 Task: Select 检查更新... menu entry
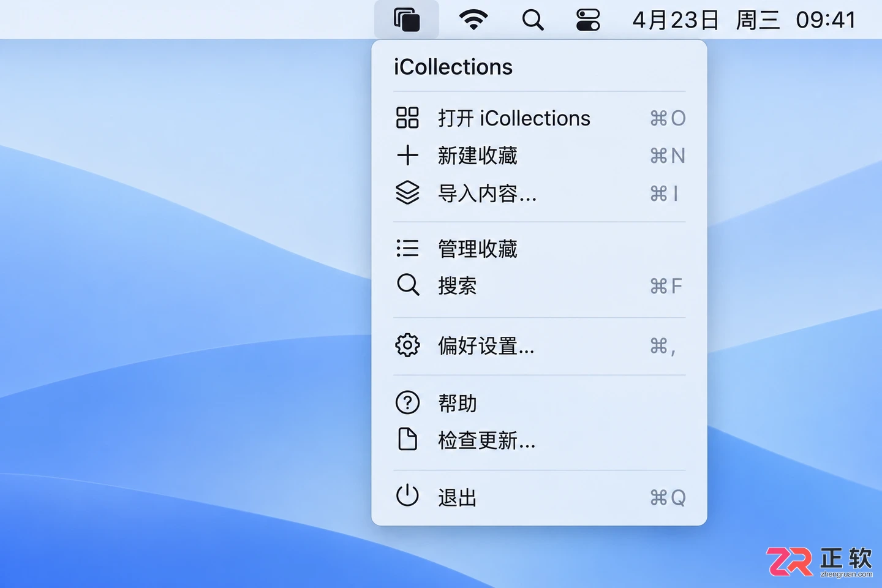[x=539, y=440]
